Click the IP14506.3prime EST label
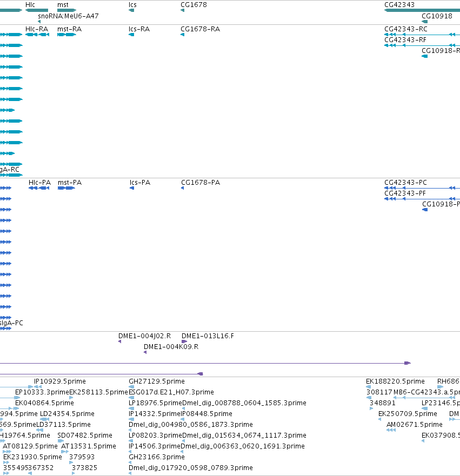460x476 pixels. click(155, 446)
